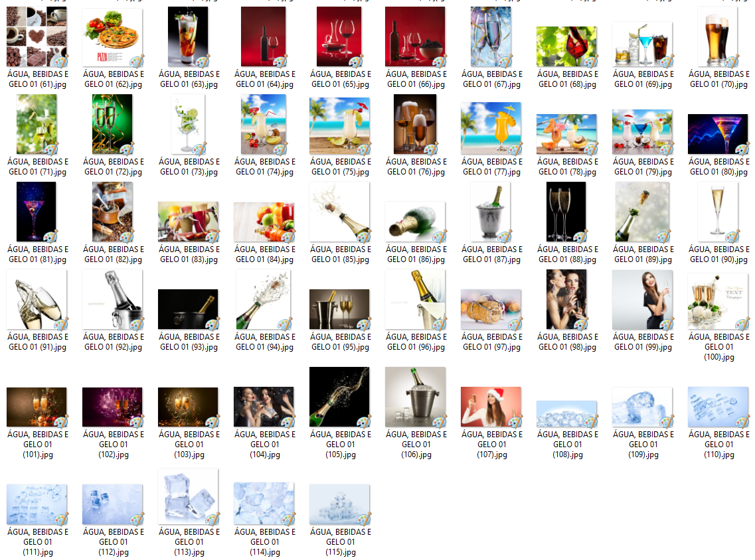Image resolution: width=755 pixels, height=560 pixels.
Task: Select the two women celebrating thumbnail (104)
Action: [x=264, y=407]
